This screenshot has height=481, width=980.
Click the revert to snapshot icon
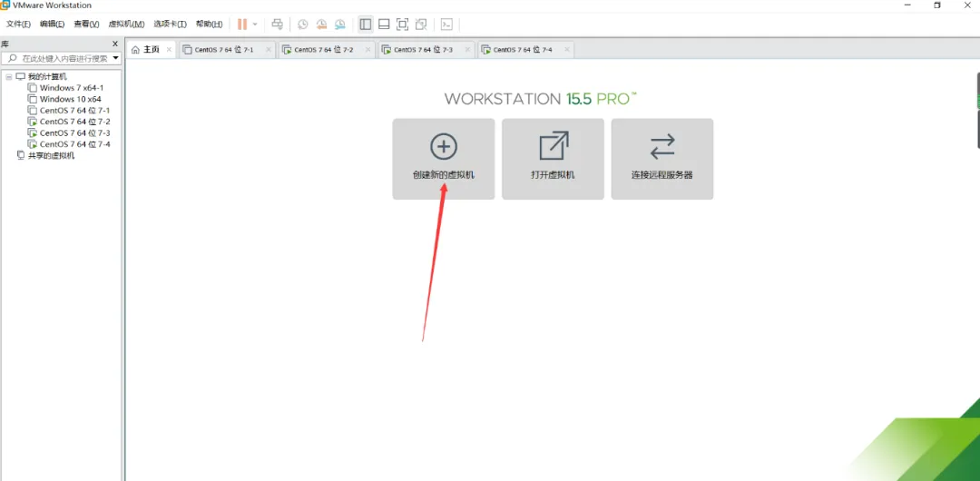click(321, 25)
